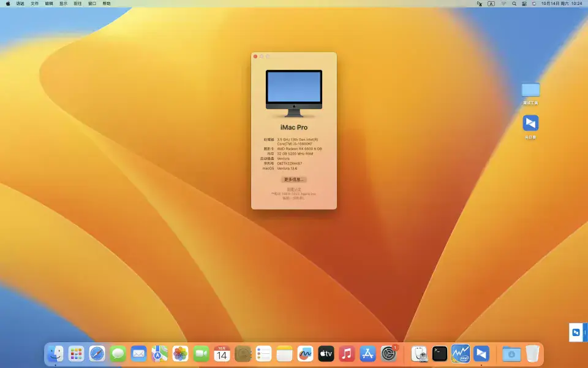
Task: Launch Maps from the Dock
Action: (x=159, y=354)
